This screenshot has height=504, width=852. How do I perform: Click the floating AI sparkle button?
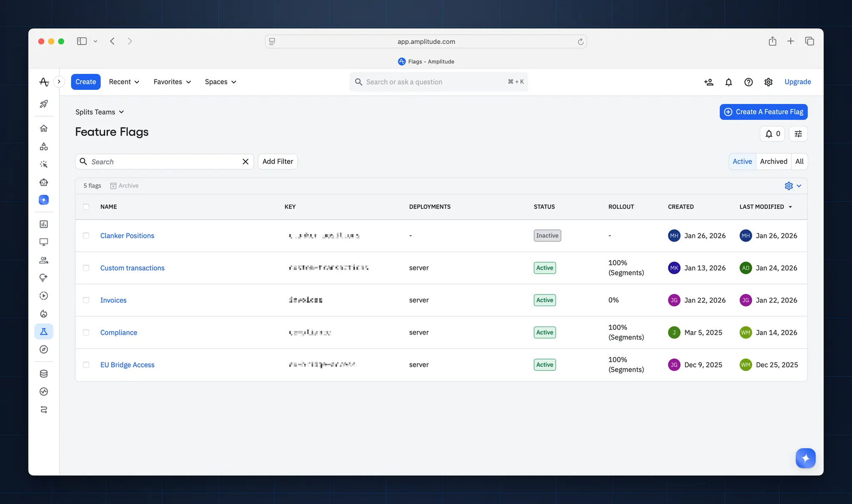[805, 458]
